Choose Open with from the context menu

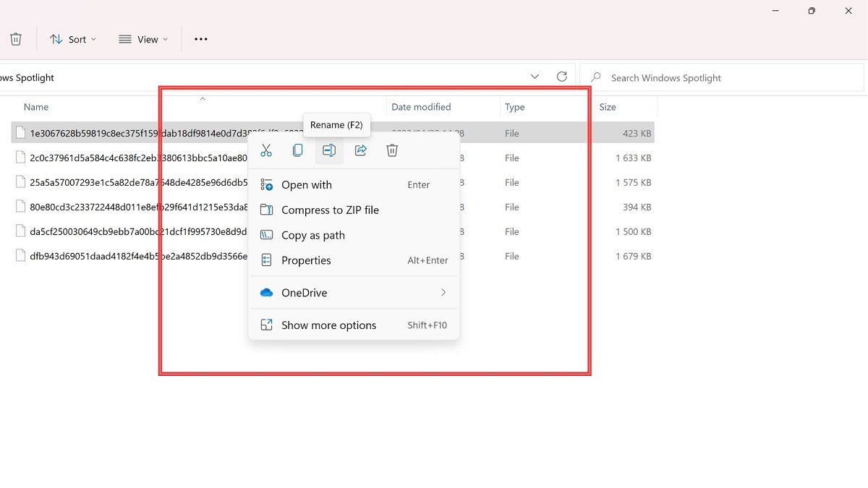tap(307, 184)
